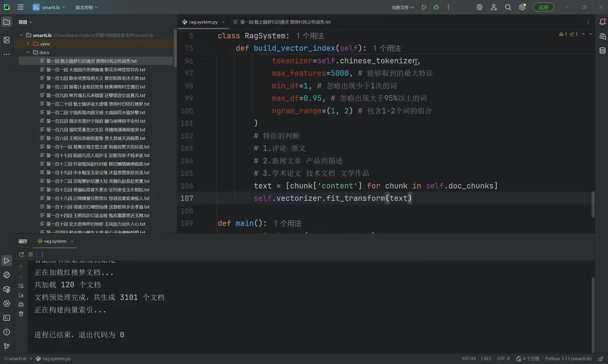Expand the .venv folder

point(29,44)
